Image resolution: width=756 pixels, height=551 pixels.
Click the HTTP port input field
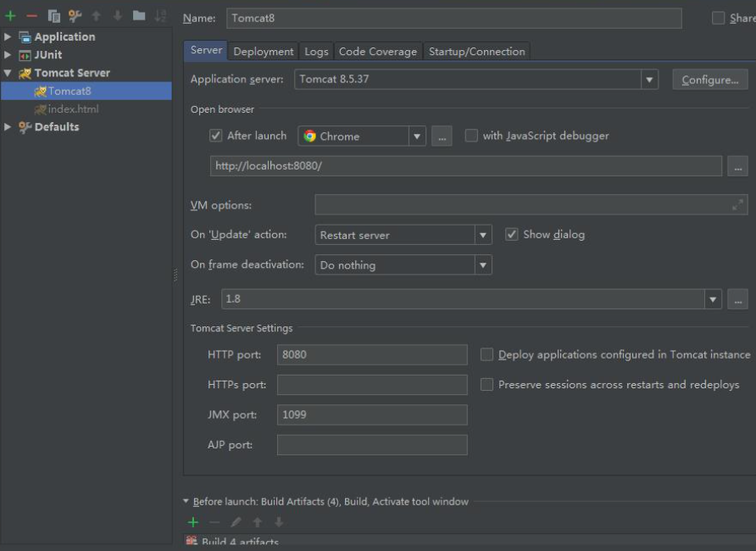(373, 354)
